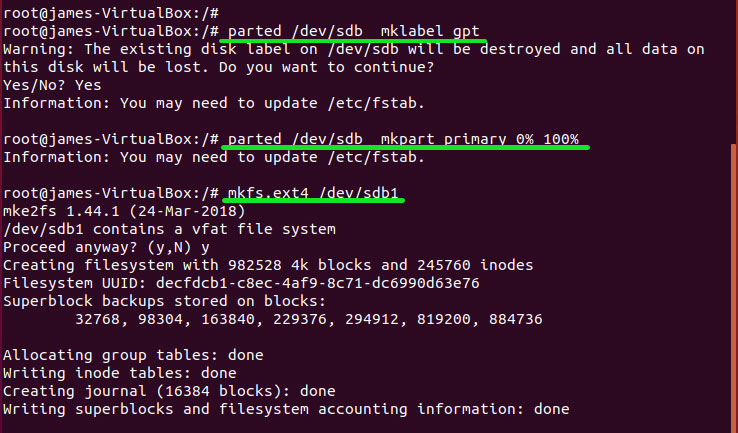Click the 'Creating filesystem with 982528 4k blocks' line
This screenshot has height=433, width=738.
pos(268,265)
